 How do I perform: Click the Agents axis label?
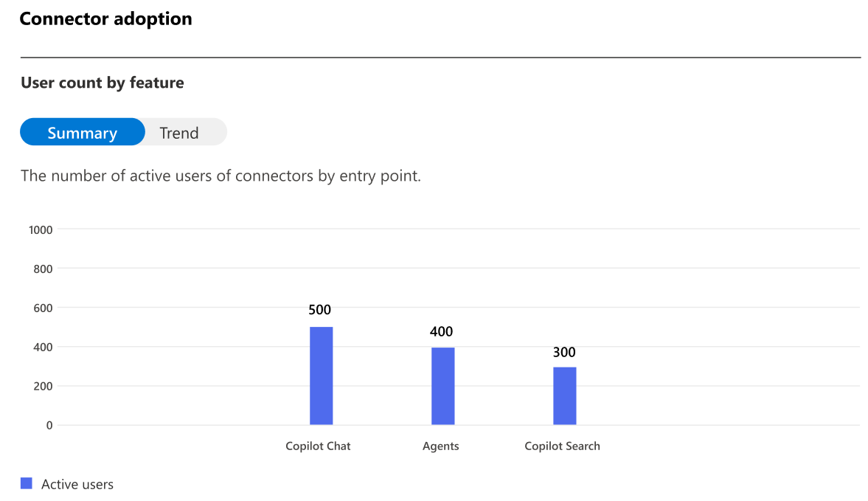point(441,446)
